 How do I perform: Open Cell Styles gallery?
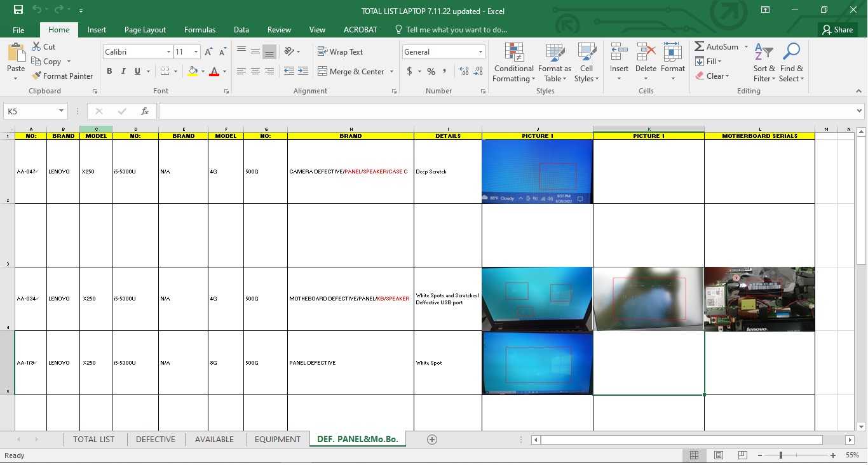tap(587, 63)
